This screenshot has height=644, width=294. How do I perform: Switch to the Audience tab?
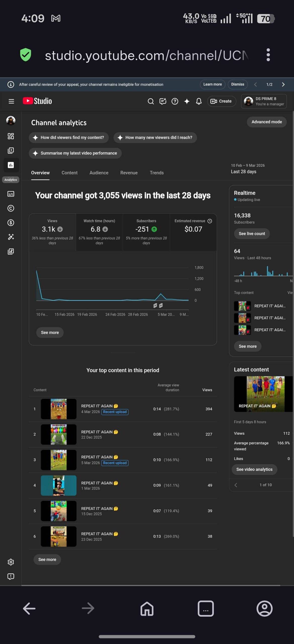tap(99, 173)
